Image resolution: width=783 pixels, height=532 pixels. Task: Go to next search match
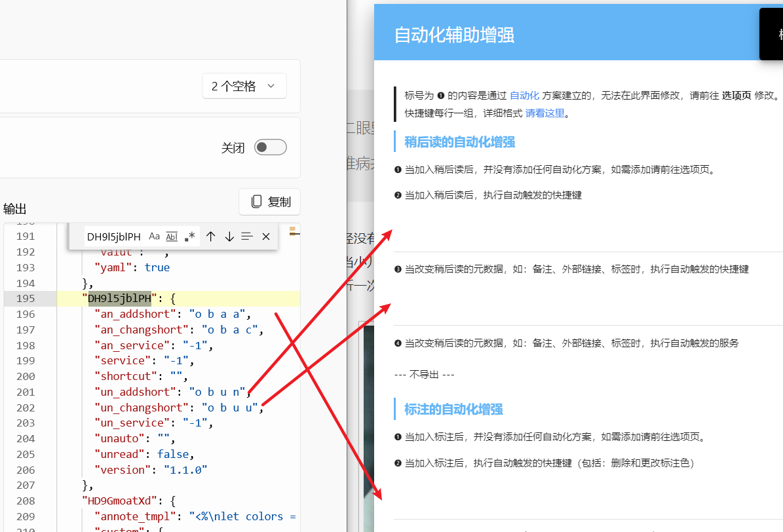pos(229,236)
